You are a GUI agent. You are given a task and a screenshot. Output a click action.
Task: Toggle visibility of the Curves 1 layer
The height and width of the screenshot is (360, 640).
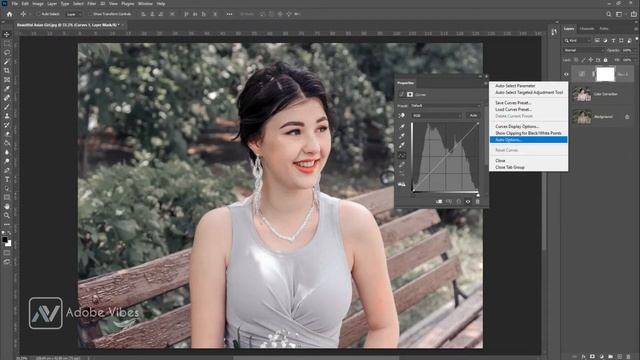[566, 74]
